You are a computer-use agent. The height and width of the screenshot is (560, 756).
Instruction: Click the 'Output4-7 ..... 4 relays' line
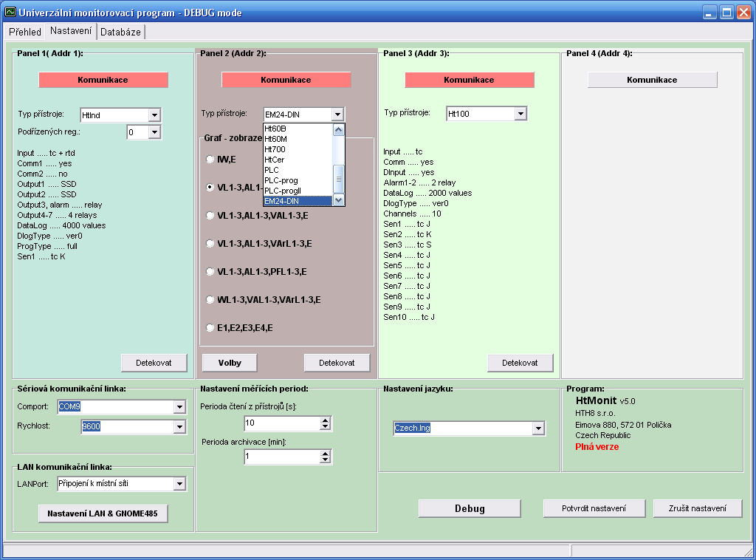point(57,215)
